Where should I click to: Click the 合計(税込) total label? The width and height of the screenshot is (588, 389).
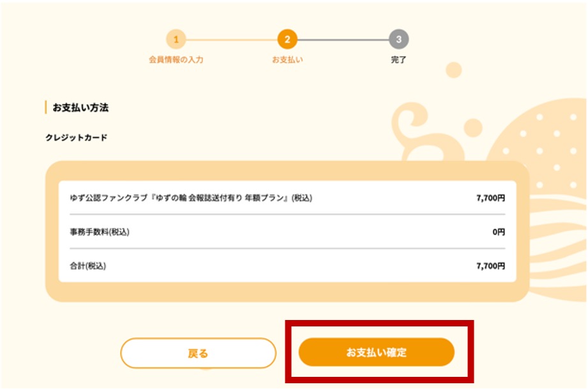tap(88, 266)
